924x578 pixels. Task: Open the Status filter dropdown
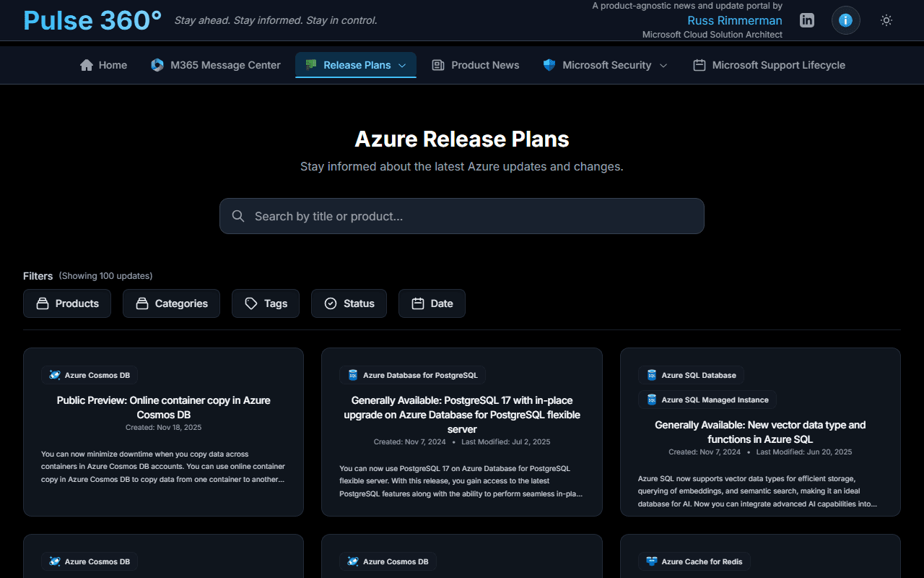(349, 303)
